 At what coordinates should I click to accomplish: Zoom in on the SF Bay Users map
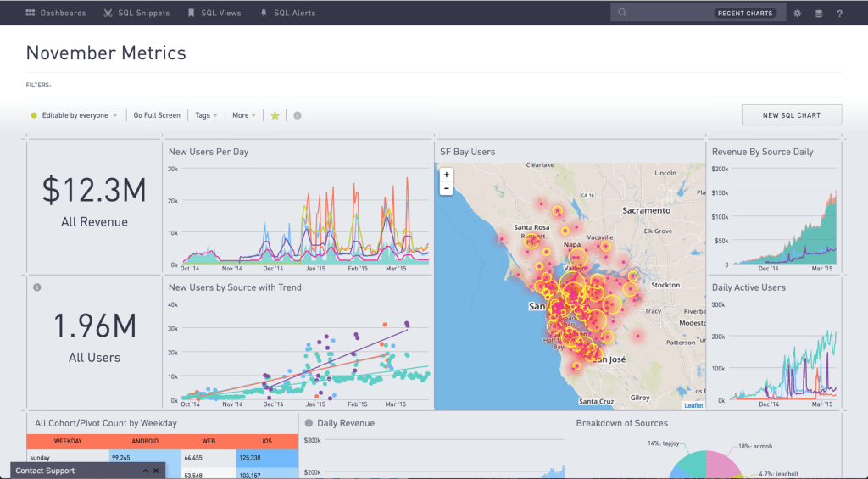447,175
